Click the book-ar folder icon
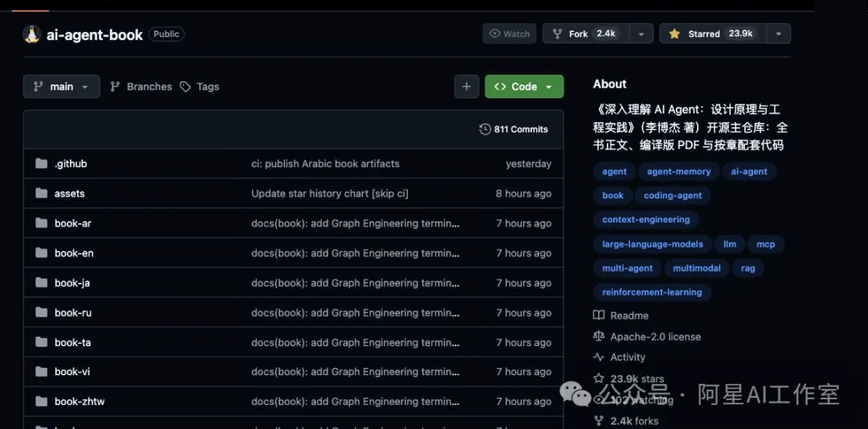Viewport: 868px width, 429px height. 41,223
